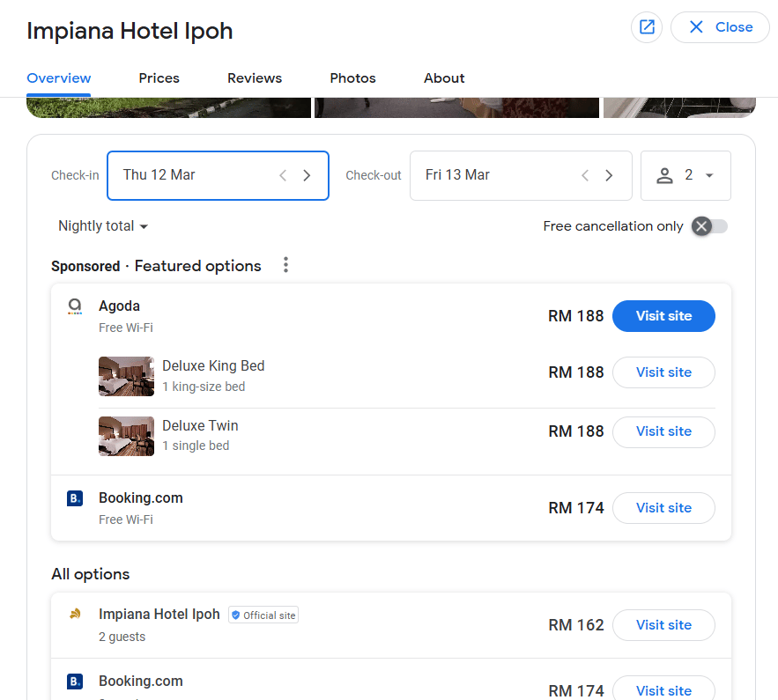The height and width of the screenshot is (700, 778).
Task: Click the Official site verified badge
Action: click(x=263, y=615)
